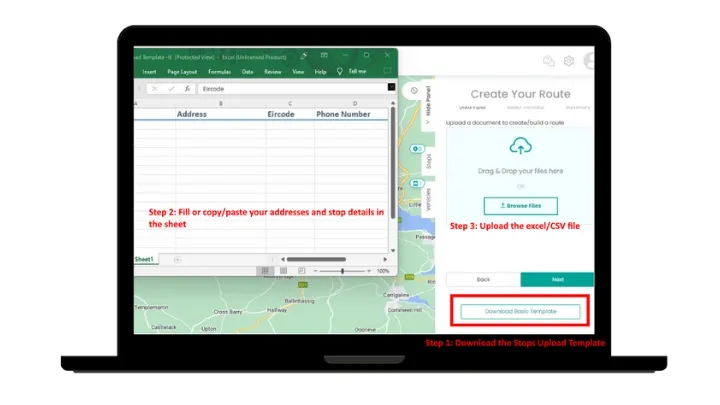Click the Back button

(483, 279)
